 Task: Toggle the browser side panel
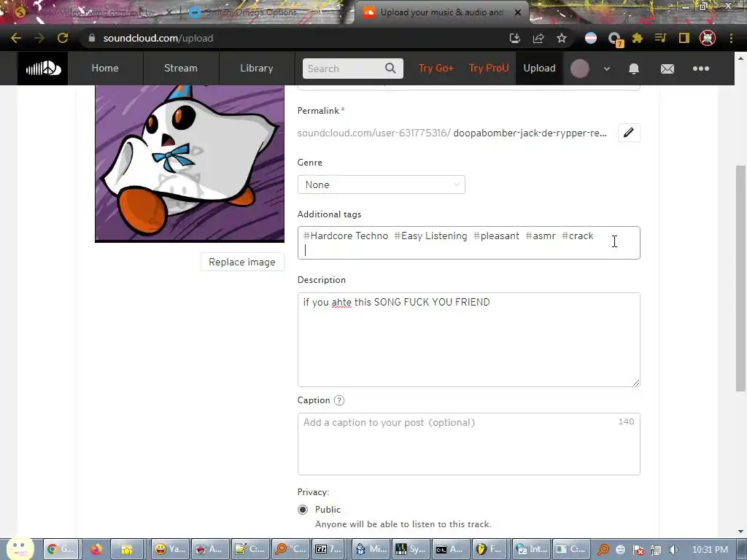click(x=684, y=38)
